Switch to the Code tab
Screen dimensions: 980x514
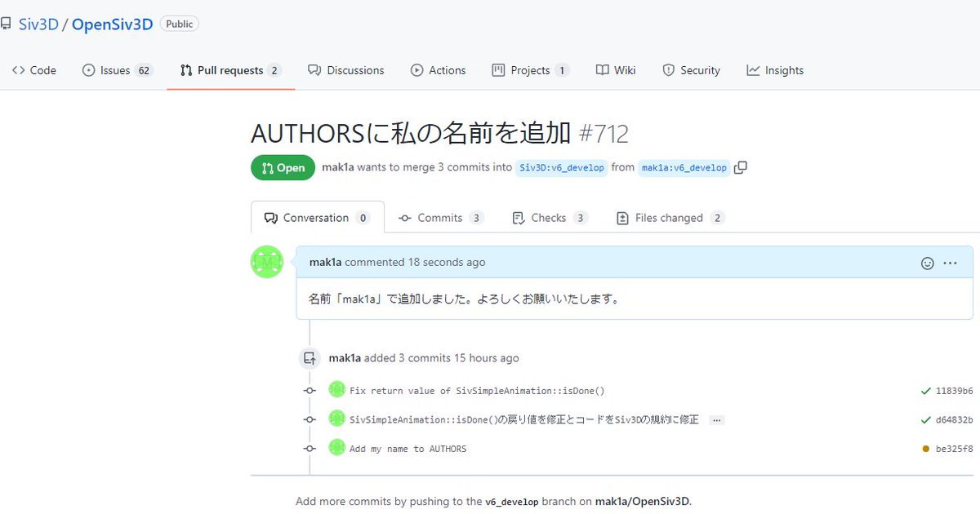[34, 70]
